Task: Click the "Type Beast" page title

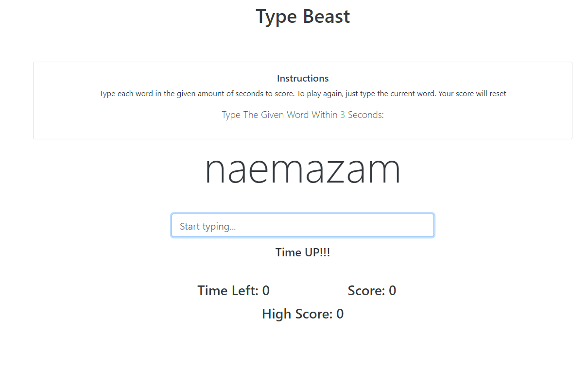Action: (302, 17)
